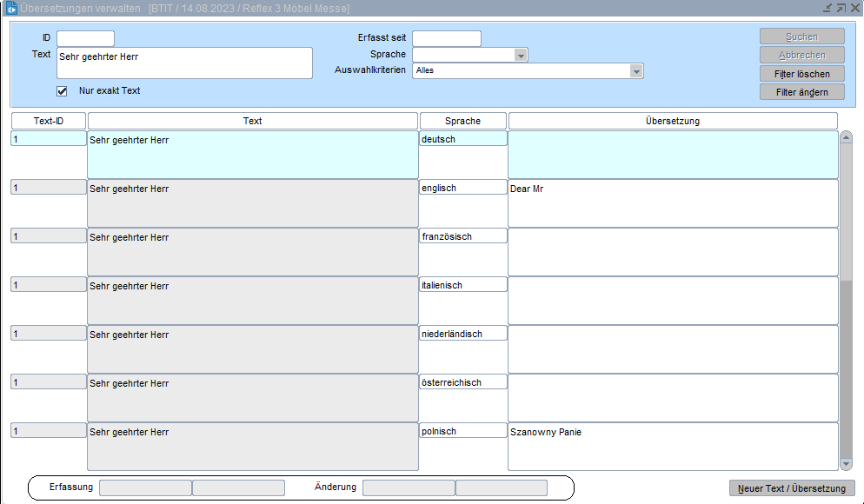The width and height of the screenshot is (864, 504).
Task: Focus the ID input field
Action: 85,38
